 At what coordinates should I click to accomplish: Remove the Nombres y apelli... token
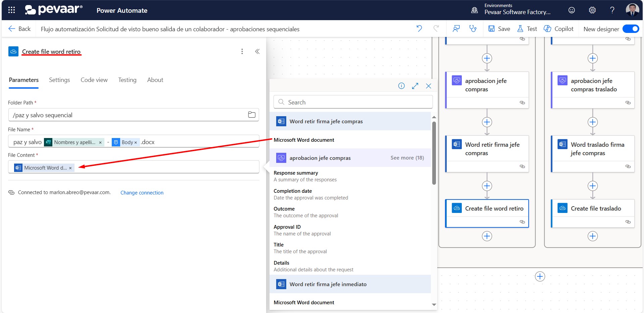click(100, 142)
